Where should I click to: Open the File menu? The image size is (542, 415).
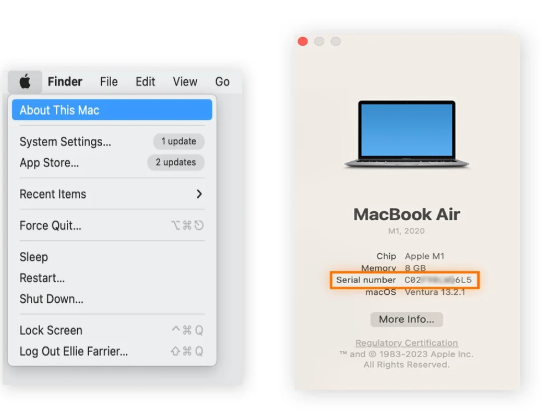point(109,82)
